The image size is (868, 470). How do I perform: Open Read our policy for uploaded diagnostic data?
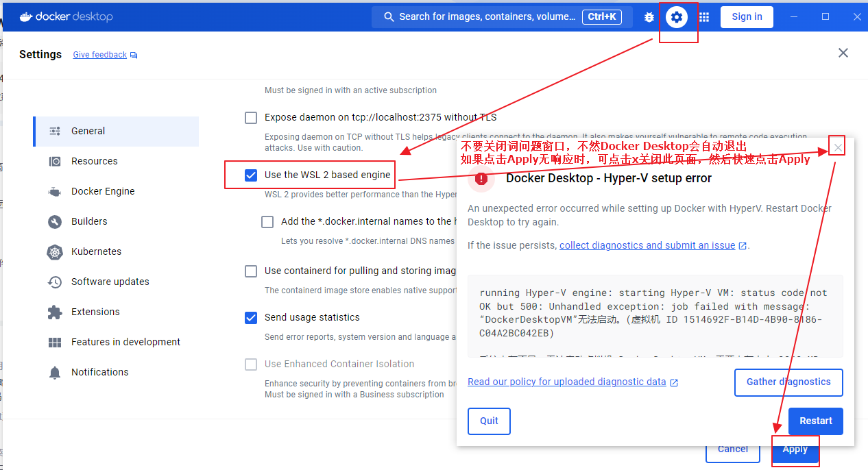567,382
